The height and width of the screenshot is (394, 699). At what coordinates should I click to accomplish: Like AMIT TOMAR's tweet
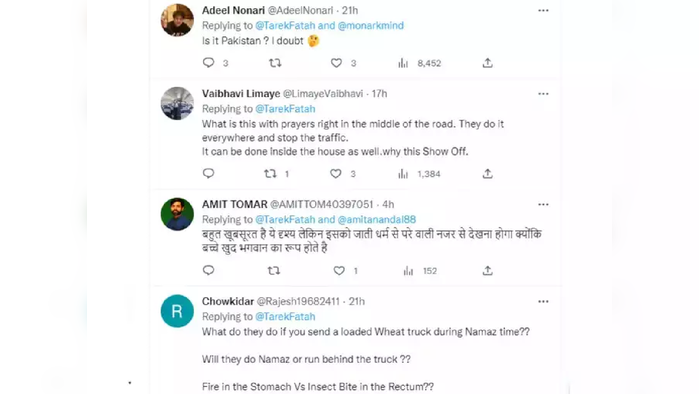pyautogui.click(x=339, y=271)
